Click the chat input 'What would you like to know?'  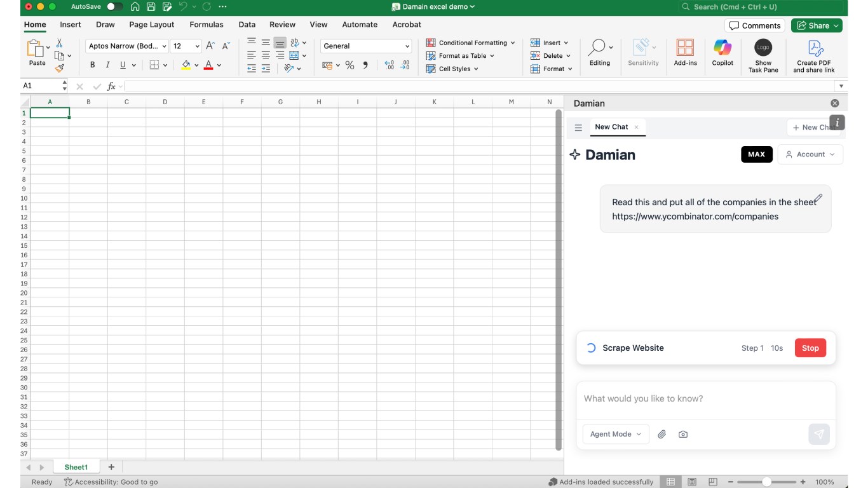[x=705, y=399]
